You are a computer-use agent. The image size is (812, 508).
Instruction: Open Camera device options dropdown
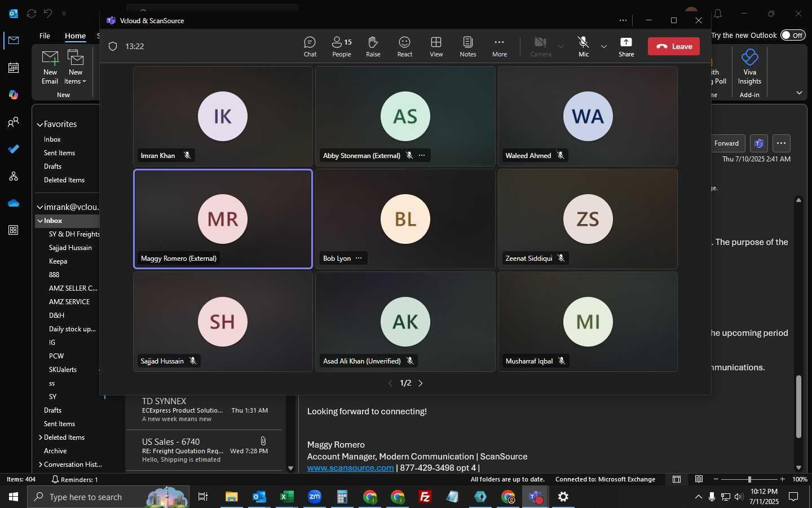click(561, 46)
